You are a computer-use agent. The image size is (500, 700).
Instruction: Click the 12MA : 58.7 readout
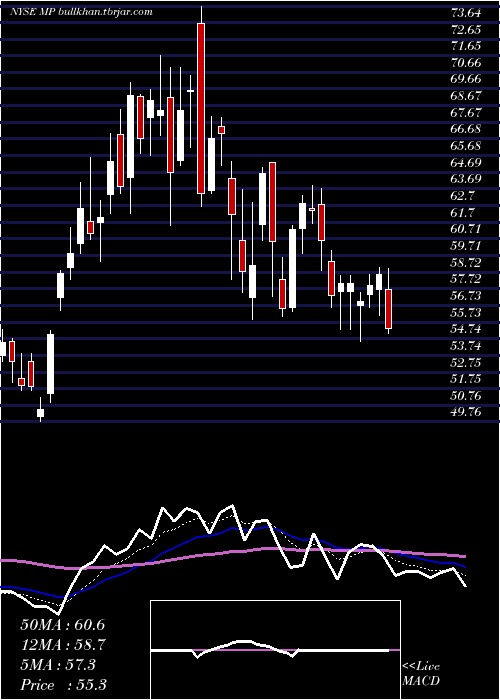pos(62,645)
